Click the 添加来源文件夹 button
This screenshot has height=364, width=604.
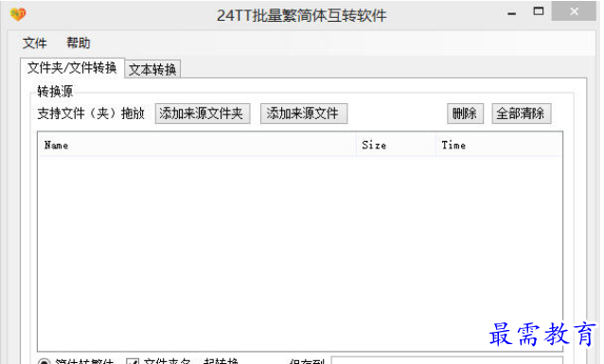pos(203,113)
